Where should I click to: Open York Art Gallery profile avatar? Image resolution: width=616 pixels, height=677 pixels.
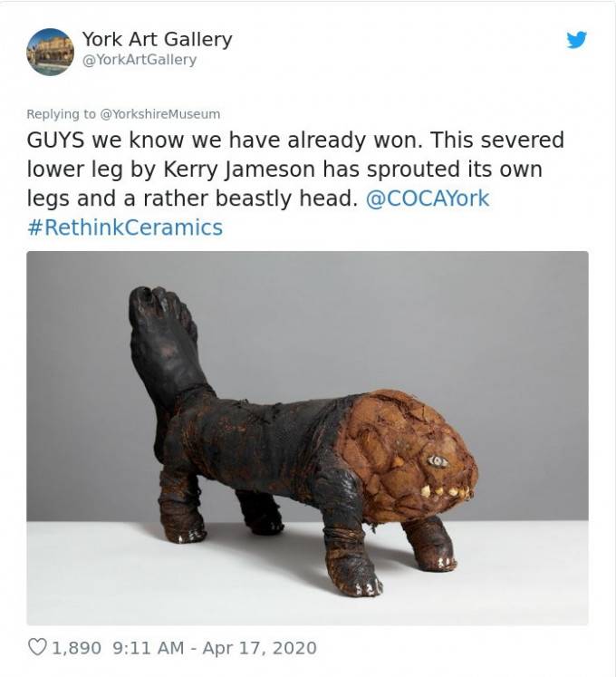pyautogui.click(x=50, y=52)
